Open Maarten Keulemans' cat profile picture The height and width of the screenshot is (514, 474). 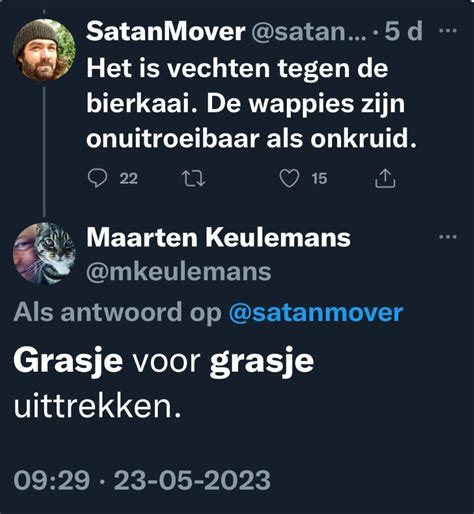(x=44, y=253)
